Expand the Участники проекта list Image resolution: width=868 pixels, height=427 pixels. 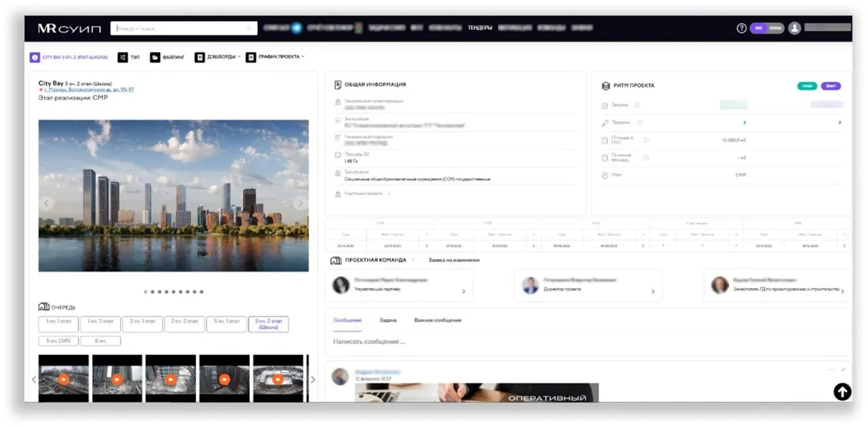tap(390, 194)
